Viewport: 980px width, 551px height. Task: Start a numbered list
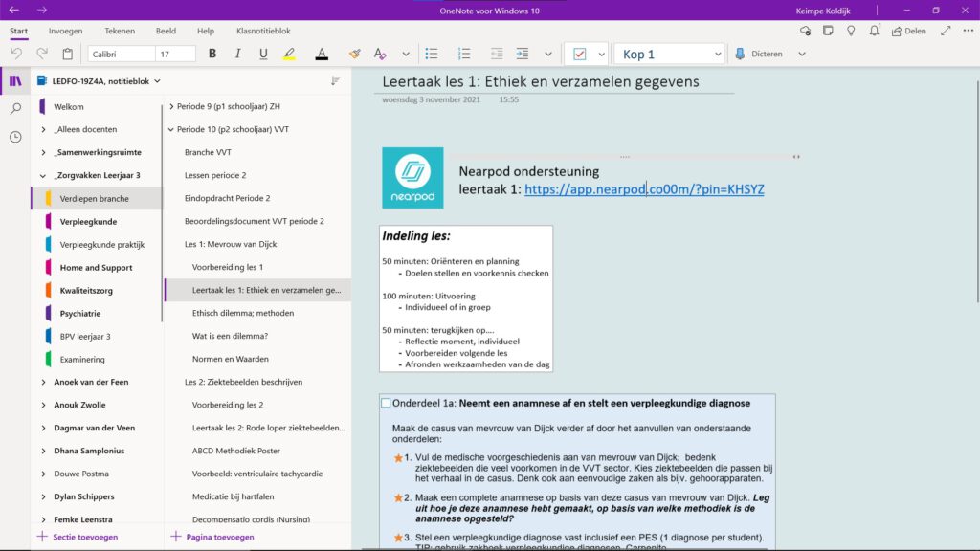point(464,54)
